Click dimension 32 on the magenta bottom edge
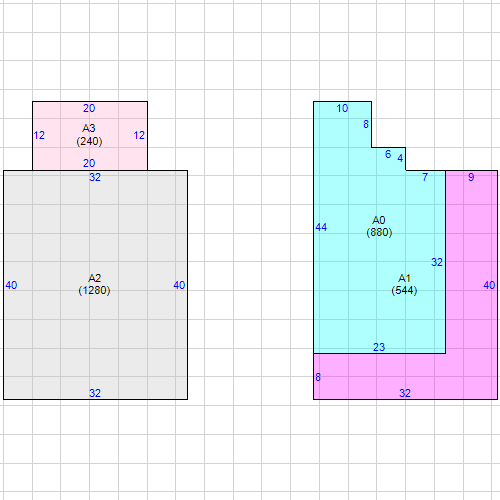500x500 pixels. (x=405, y=393)
